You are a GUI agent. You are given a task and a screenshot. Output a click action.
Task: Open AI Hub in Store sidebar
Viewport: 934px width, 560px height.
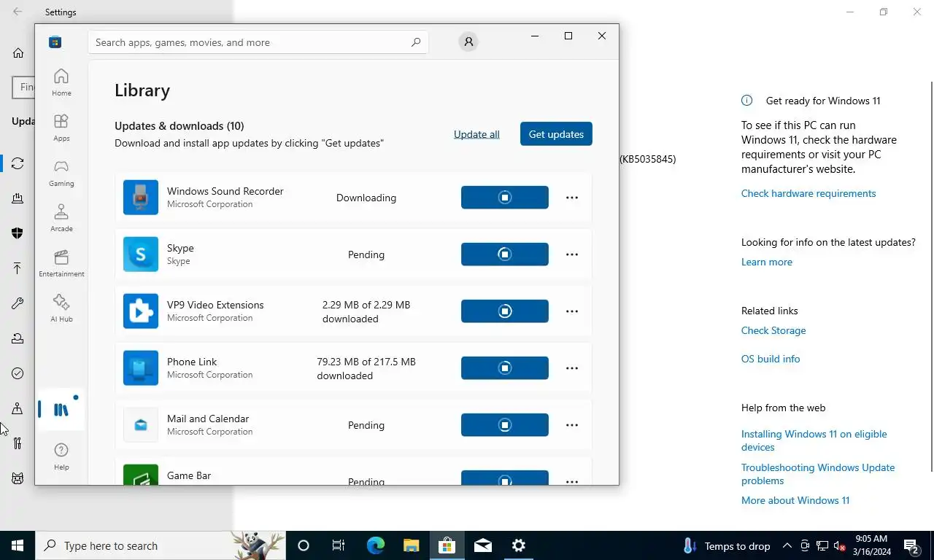pyautogui.click(x=61, y=308)
